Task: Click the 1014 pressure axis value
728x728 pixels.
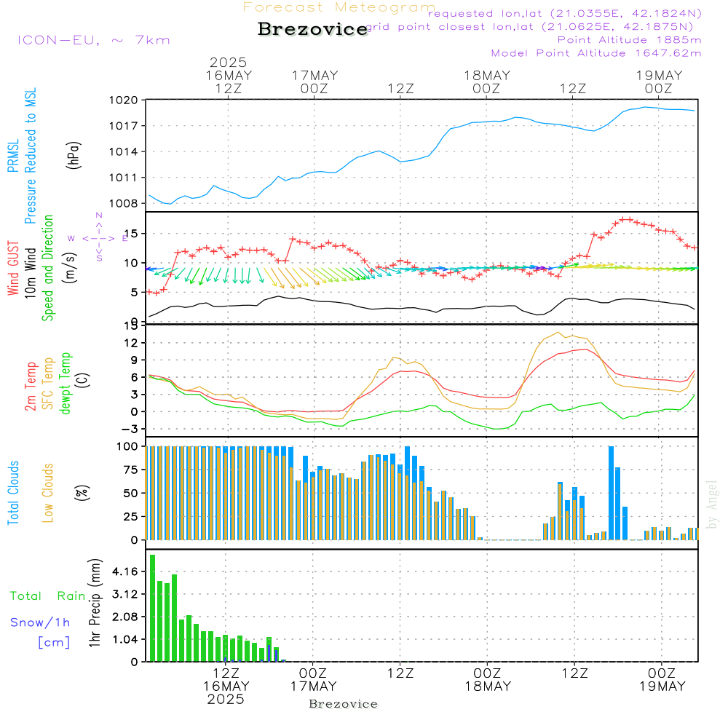Action: point(124,152)
